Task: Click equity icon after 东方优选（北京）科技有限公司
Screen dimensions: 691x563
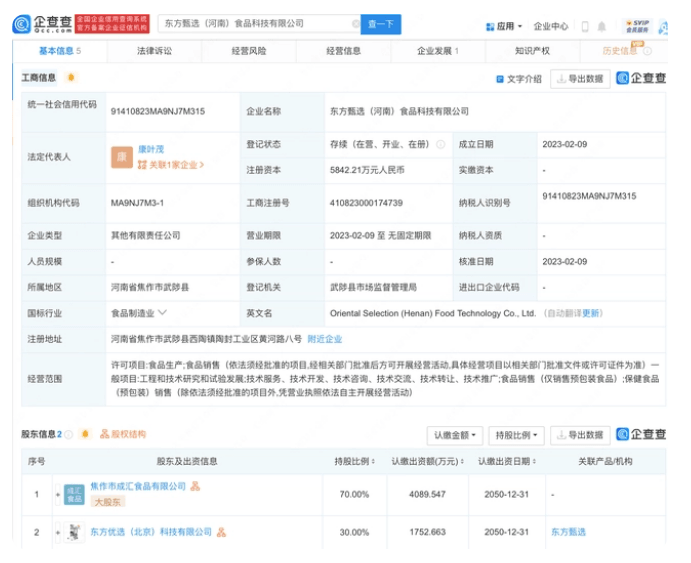Action: tap(221, 533)
